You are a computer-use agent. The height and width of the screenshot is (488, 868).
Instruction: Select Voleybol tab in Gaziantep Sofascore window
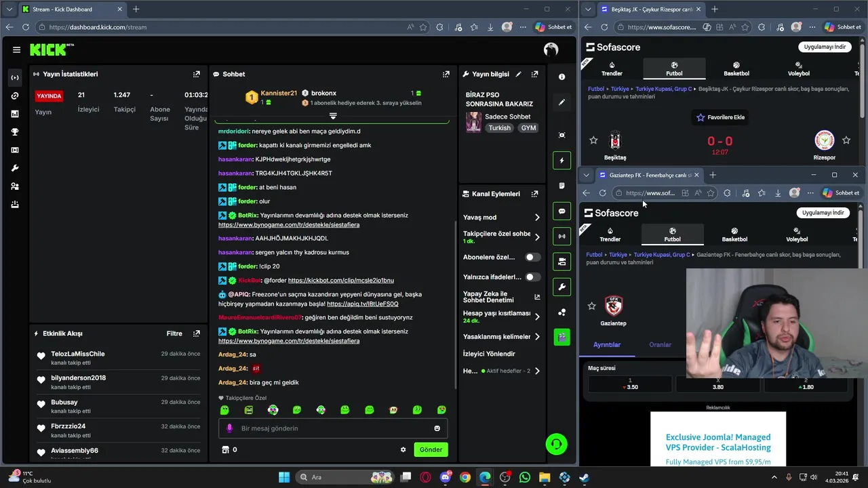click(x=797, y=235)
